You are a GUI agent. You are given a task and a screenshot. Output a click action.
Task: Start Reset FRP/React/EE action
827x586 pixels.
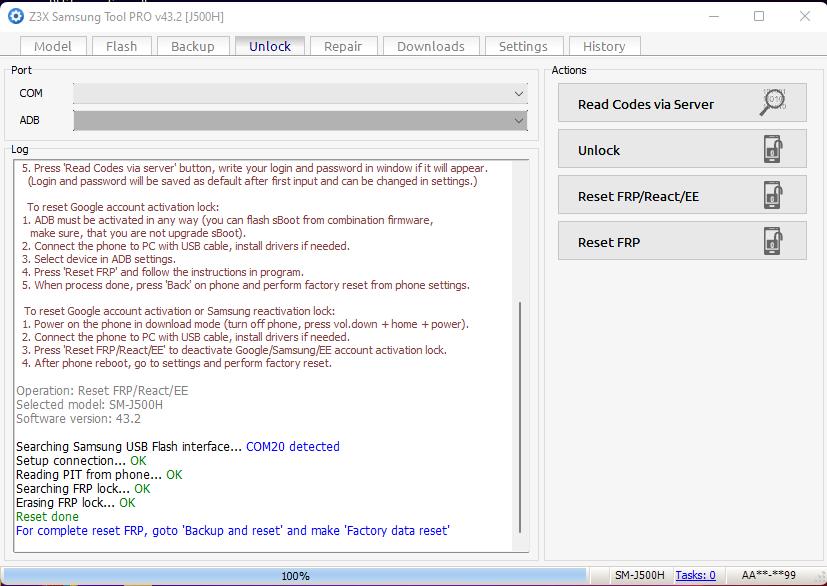click(x=682, y=195)
